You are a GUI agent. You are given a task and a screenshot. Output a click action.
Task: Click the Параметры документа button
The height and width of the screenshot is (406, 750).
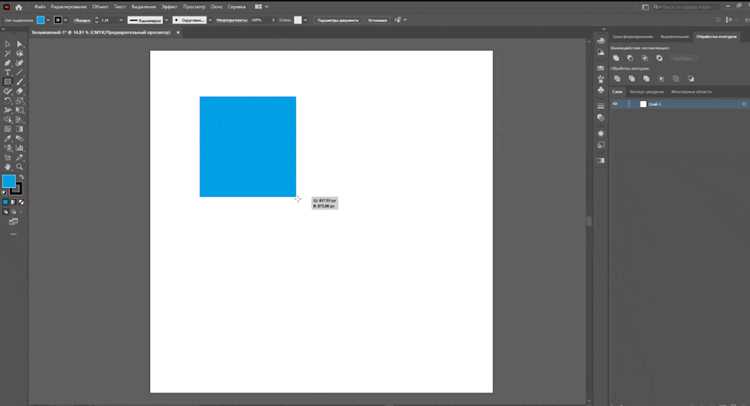(338, 20)
